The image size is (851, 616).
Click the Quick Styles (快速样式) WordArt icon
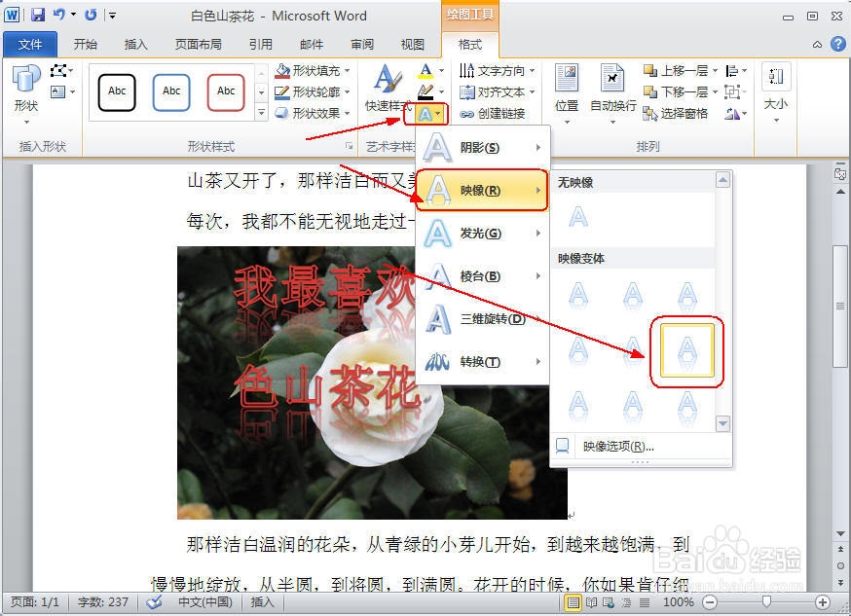(x=388, y=89)
